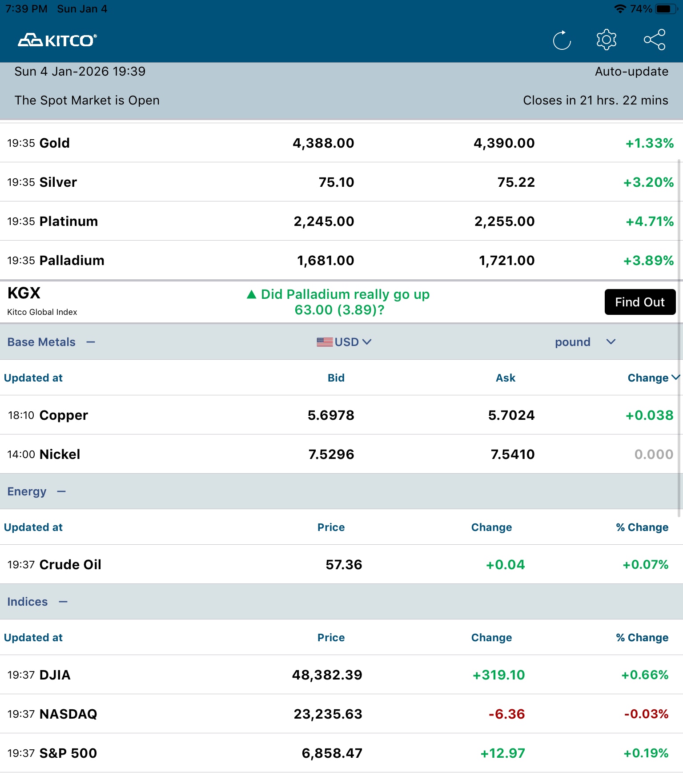Tap Silver bid price 75.10
Viewport: 683px width, 784px height.
[336, 182]
